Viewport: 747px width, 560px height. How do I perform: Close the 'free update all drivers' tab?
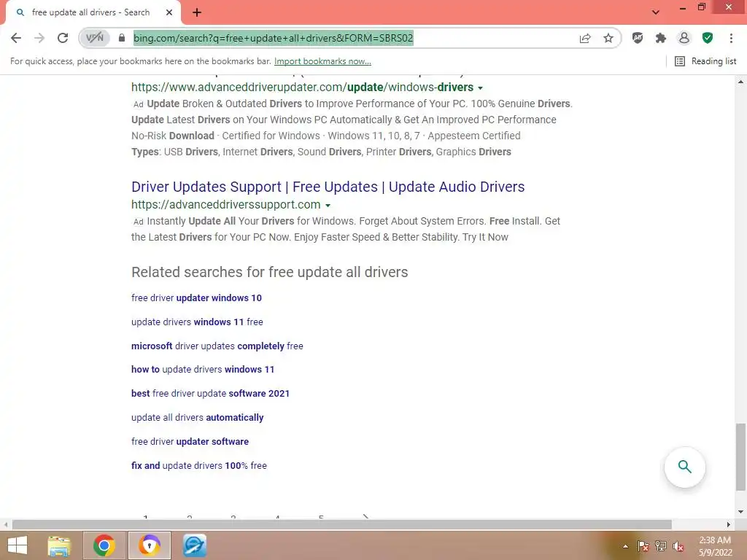(169, 12)
